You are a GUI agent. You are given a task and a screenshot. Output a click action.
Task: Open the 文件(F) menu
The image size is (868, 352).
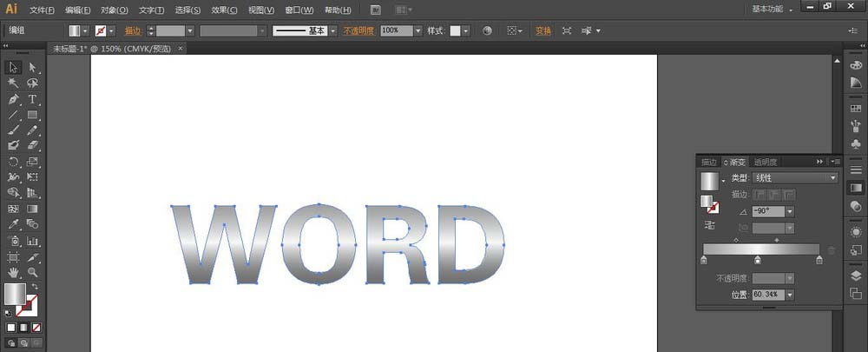click(42, 10)
